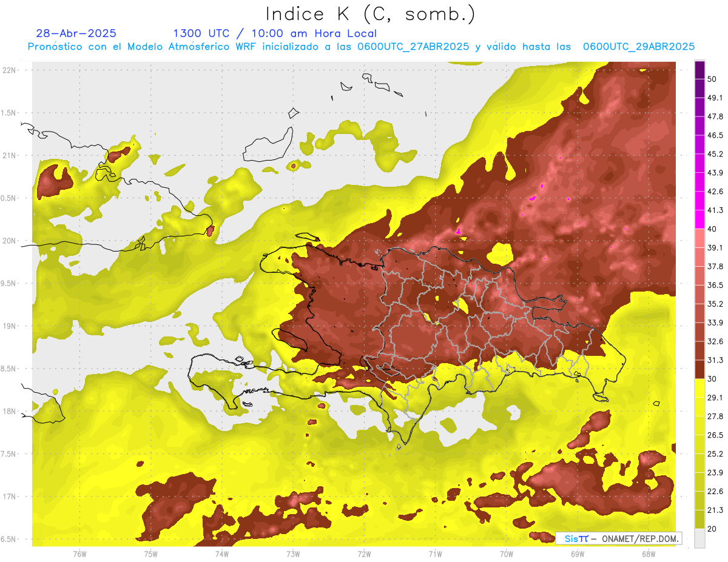The height and width of the screenshot is (562, 728).
Task: Click the "41.3" color scale value
Action: click(715, 210)
